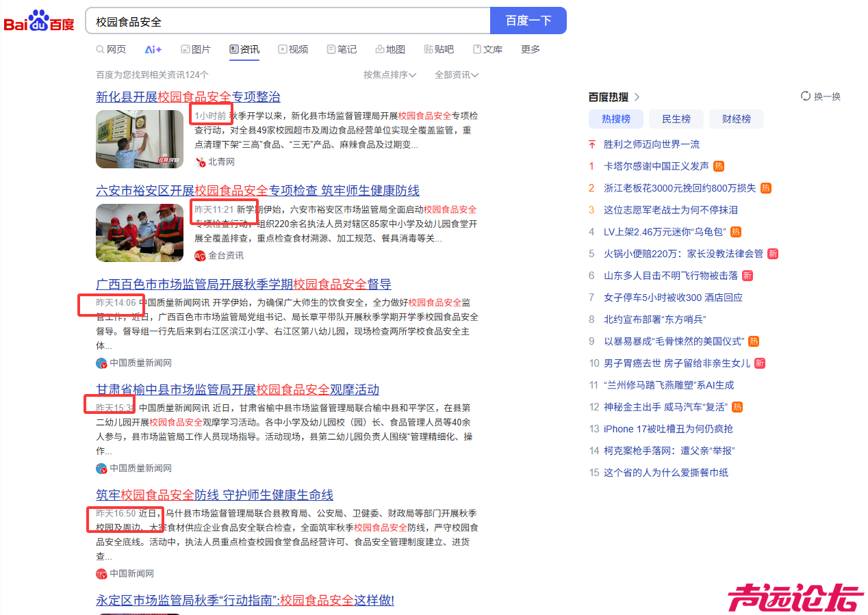Focus the search box containing 校园食品安全
Viewport: 868px width, 615px height.
point(288,21)
